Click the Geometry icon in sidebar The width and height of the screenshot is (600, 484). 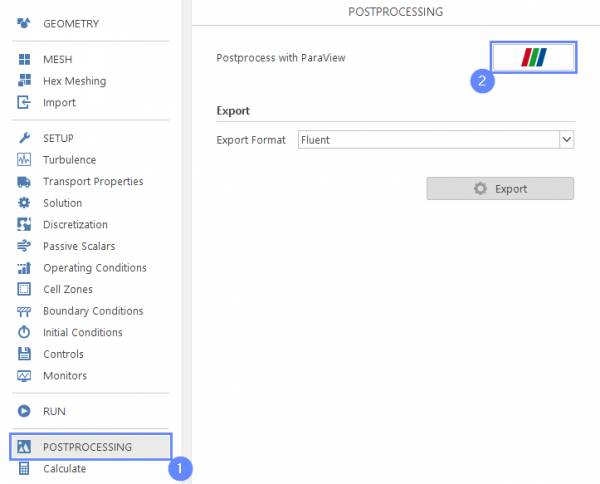24,23
